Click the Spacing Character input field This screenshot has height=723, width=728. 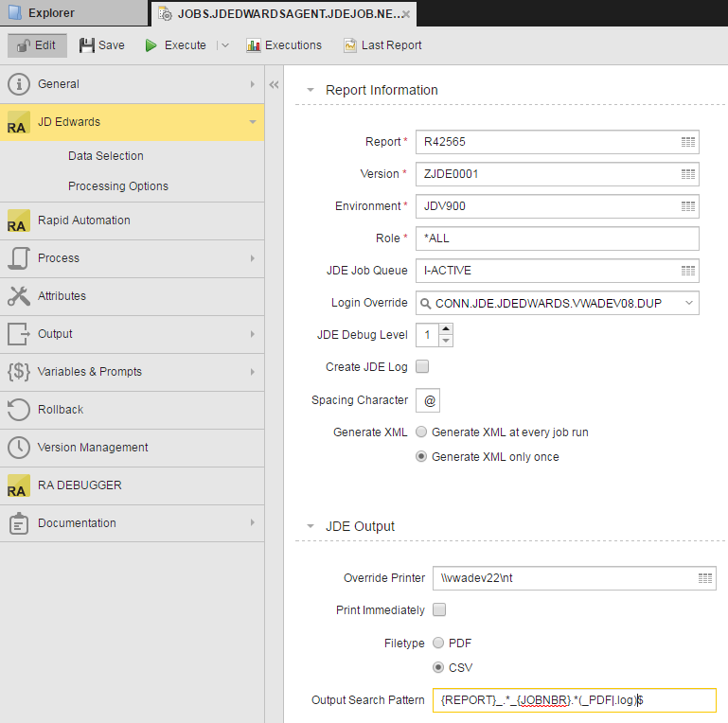[x=428, y=400]
